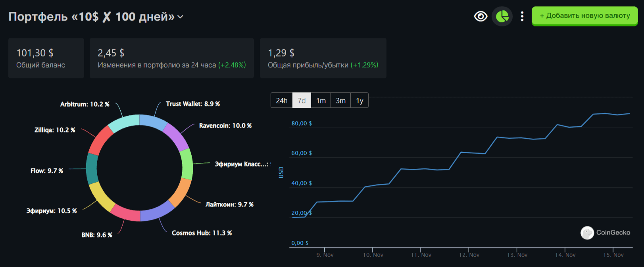Click the 'Arbitrum: 10.2 %' label

click(85, 104)
